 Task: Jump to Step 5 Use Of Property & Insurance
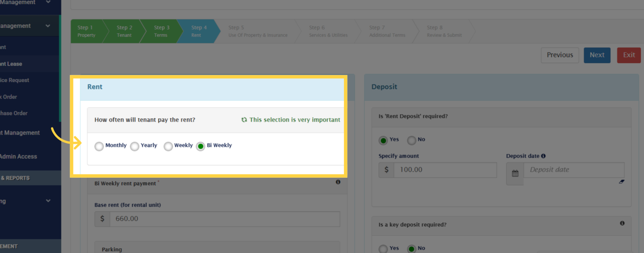click(x=258, y=31)
